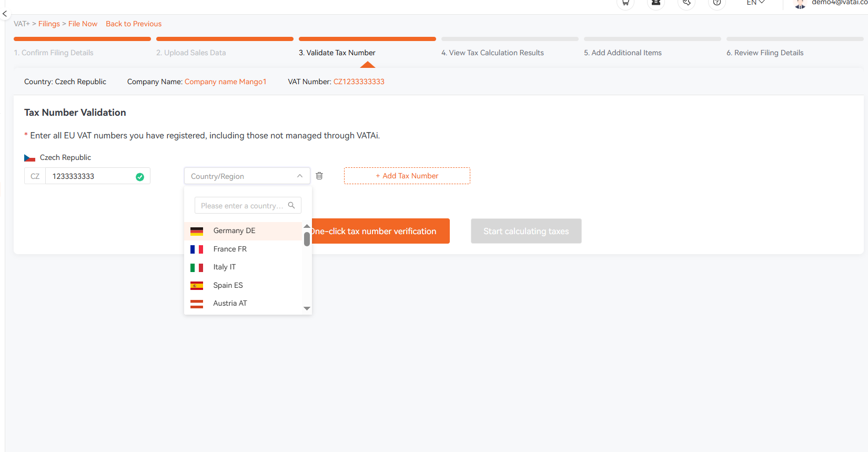Open step 5 Add Additional Items

(623, 53)
